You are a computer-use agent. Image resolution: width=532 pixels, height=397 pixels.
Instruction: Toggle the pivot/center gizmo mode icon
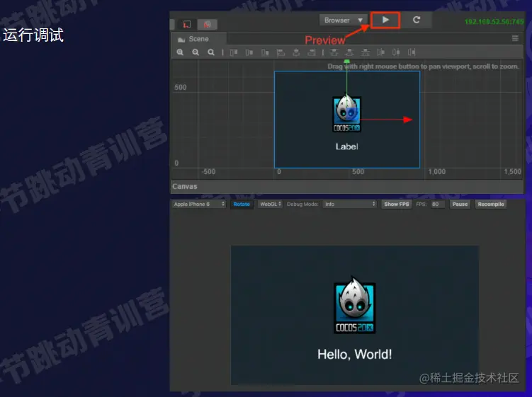[x=187, y=24]
